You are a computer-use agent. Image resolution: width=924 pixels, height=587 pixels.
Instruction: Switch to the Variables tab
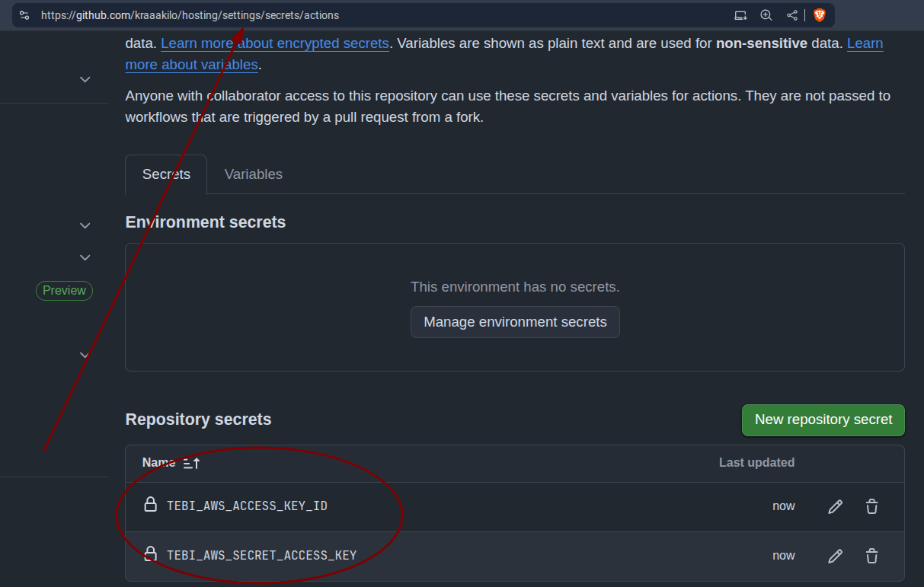click(x=253, y=174)
